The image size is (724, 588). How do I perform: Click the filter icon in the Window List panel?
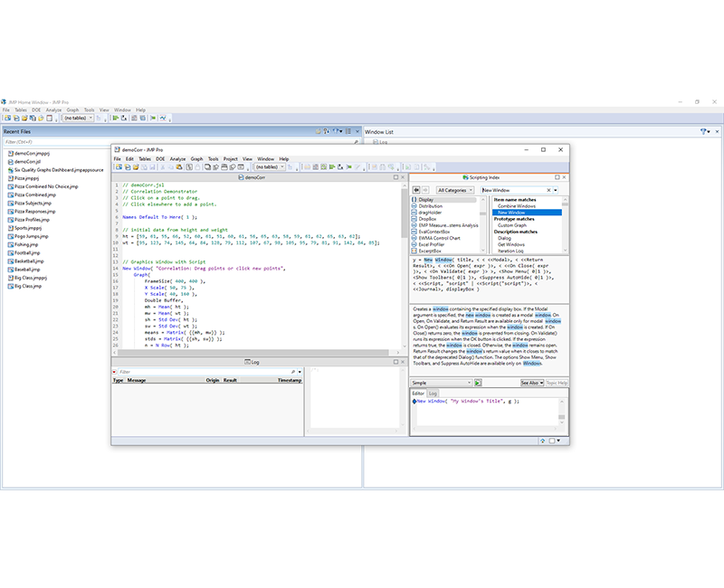click(x=703, y=131)
